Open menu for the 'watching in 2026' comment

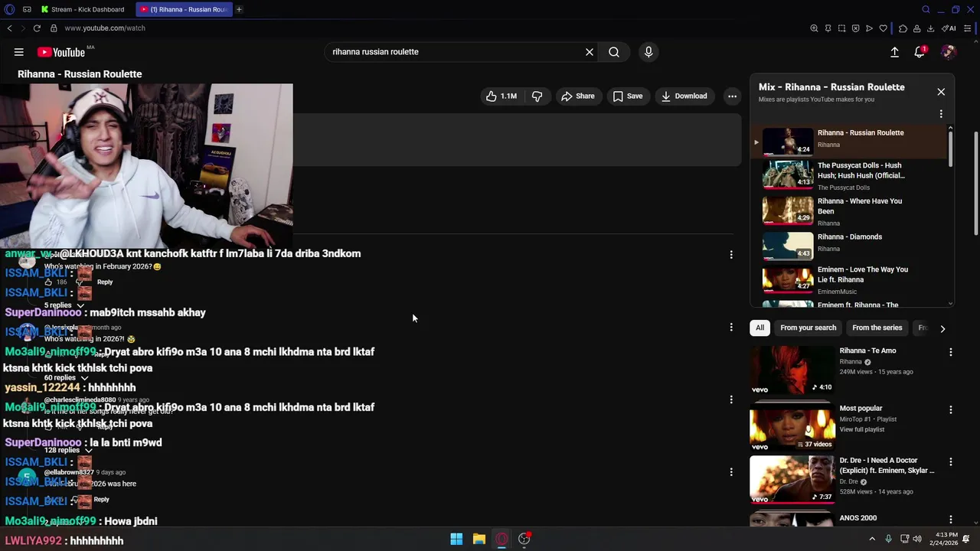tap(731, 328)
